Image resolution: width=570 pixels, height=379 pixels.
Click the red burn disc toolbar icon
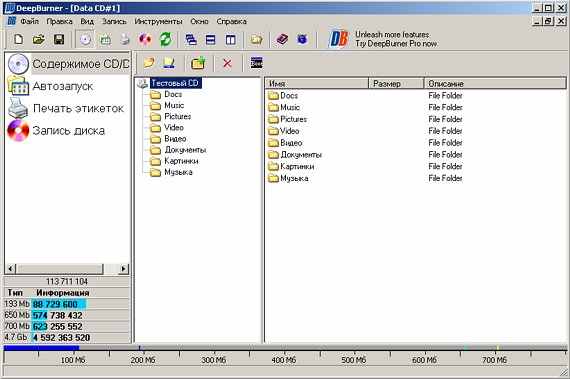(145, 39)
